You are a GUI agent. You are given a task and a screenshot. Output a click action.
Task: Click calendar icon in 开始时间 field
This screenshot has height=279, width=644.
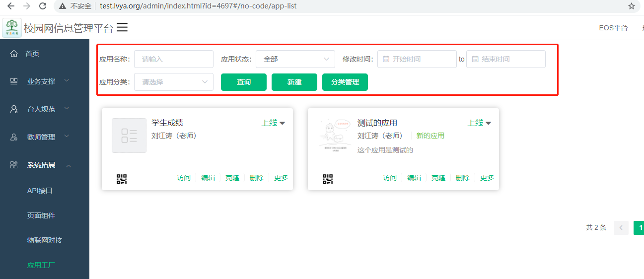click(386, 59)
